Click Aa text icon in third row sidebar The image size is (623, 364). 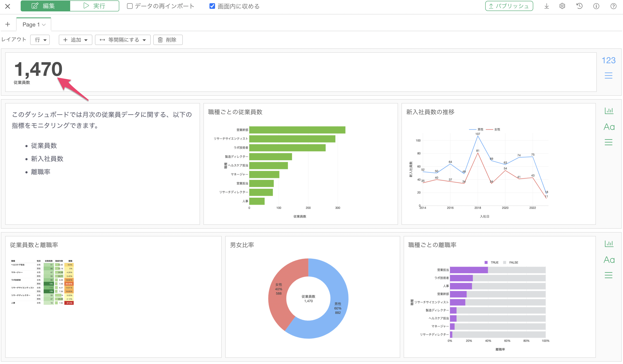[609, 260]
